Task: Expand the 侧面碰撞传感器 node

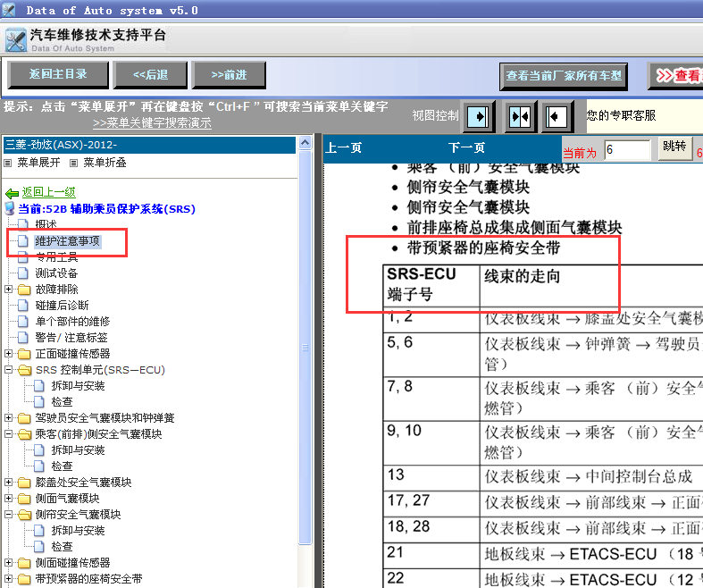Action: pos(8,562)
